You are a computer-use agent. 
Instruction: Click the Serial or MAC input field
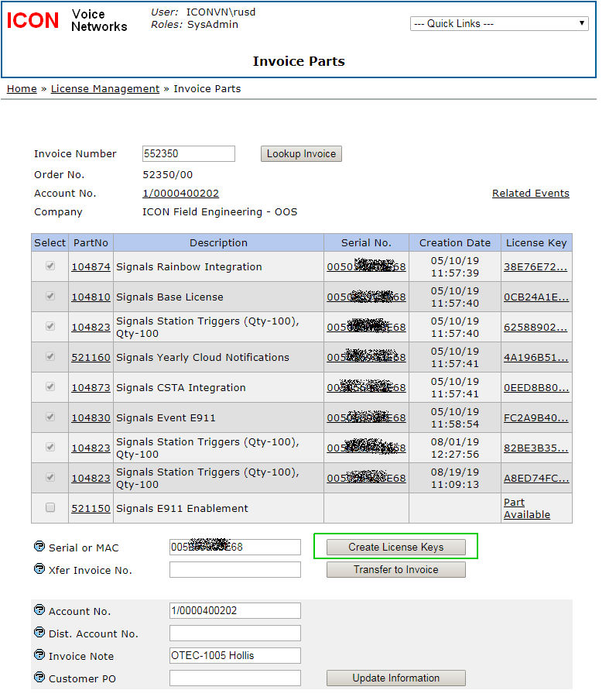click(235, 548)
